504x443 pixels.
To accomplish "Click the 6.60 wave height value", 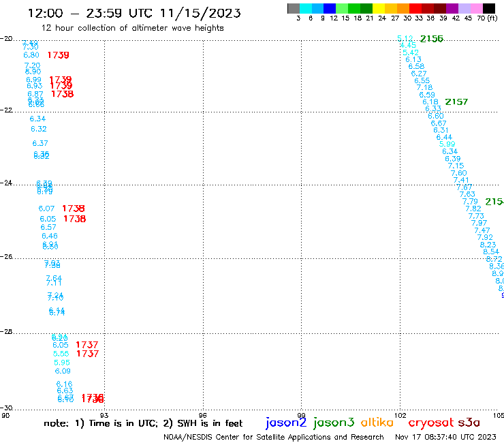I will coord(436,116).
